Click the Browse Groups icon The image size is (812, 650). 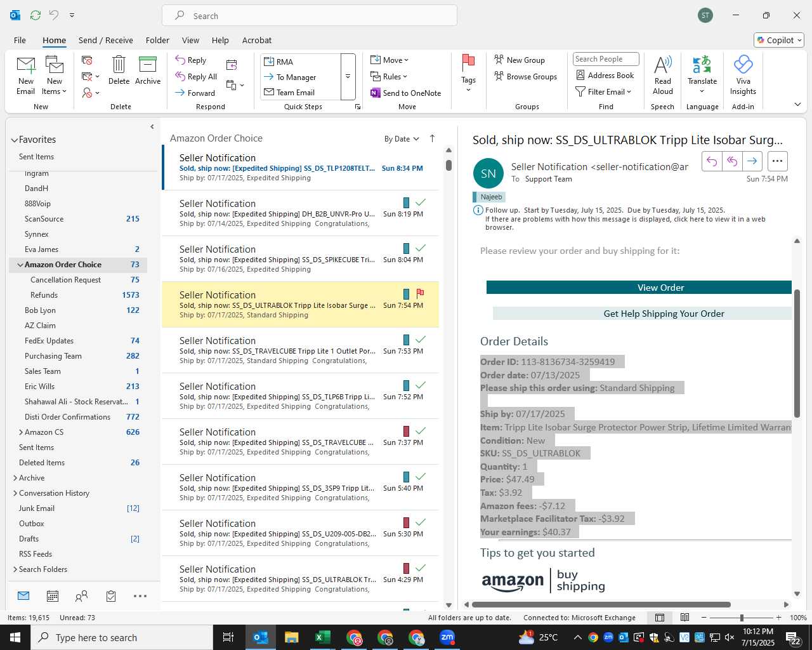click(499, 77)
